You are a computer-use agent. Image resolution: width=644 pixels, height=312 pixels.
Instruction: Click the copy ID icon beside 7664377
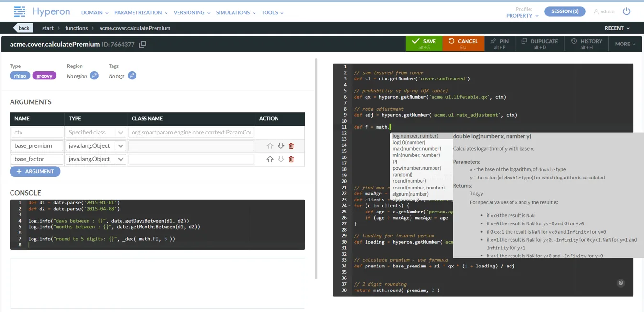pyautogui.click(x=143, y=45)
